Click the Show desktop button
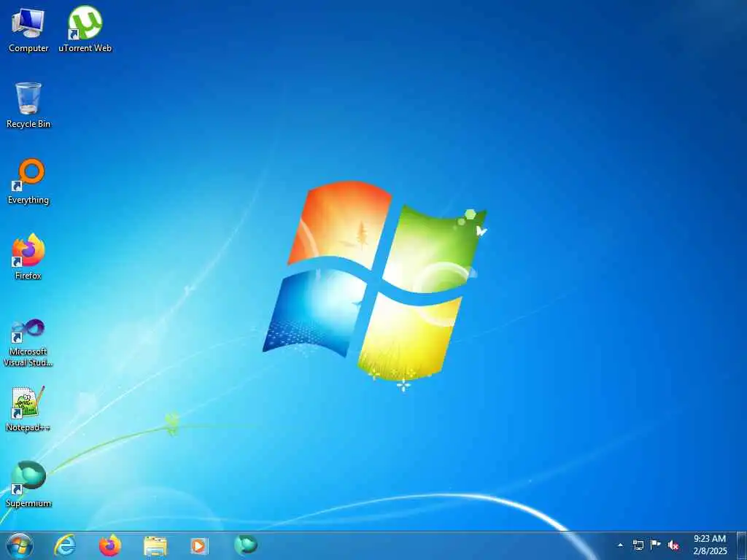Image resolution: width=747 pixels, height=560 pixels. [x=742, y=545]
